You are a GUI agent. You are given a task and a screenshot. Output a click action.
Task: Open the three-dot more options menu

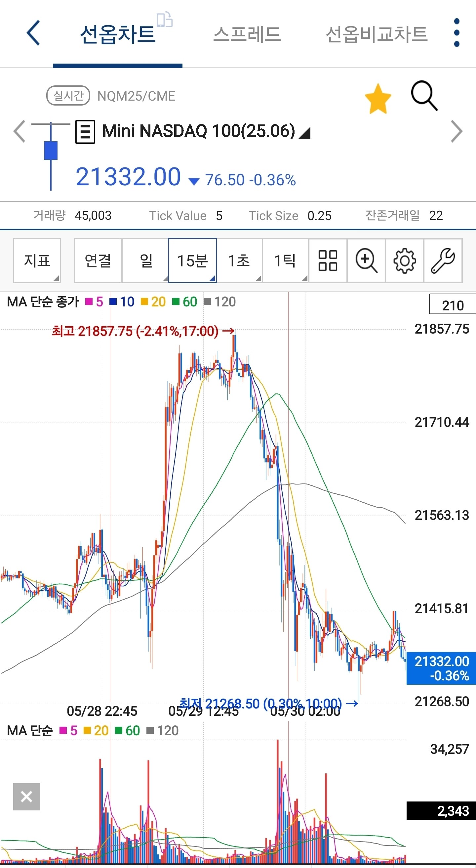(x=456, y=33)
